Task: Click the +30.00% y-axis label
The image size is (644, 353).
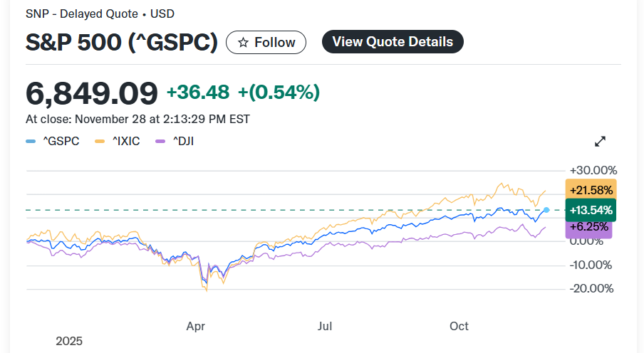Action: (593, 171)
